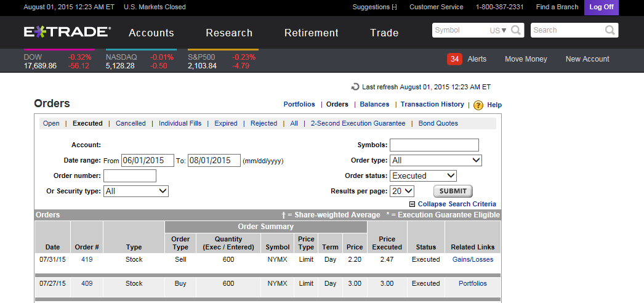This screenshot has width=644, height=303.
Task: Open the Research menu
Action: click(x=229, y=33)
